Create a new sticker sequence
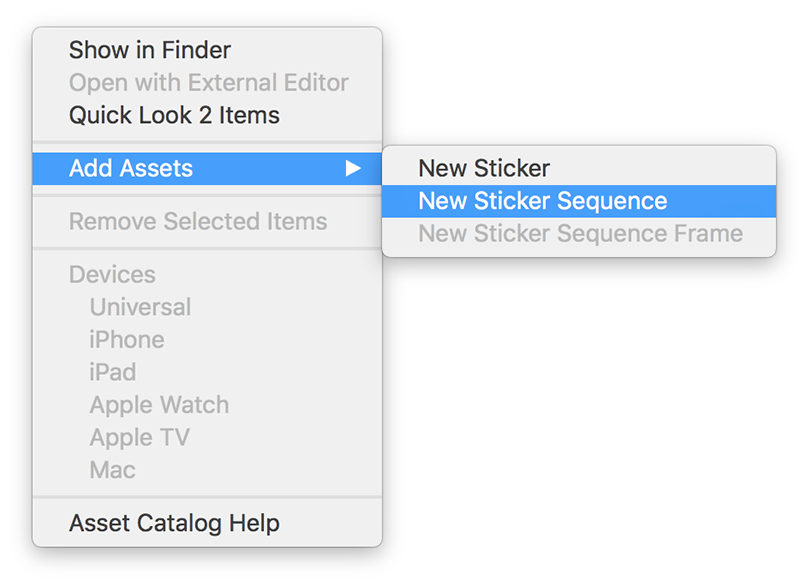 click(542, 201)
